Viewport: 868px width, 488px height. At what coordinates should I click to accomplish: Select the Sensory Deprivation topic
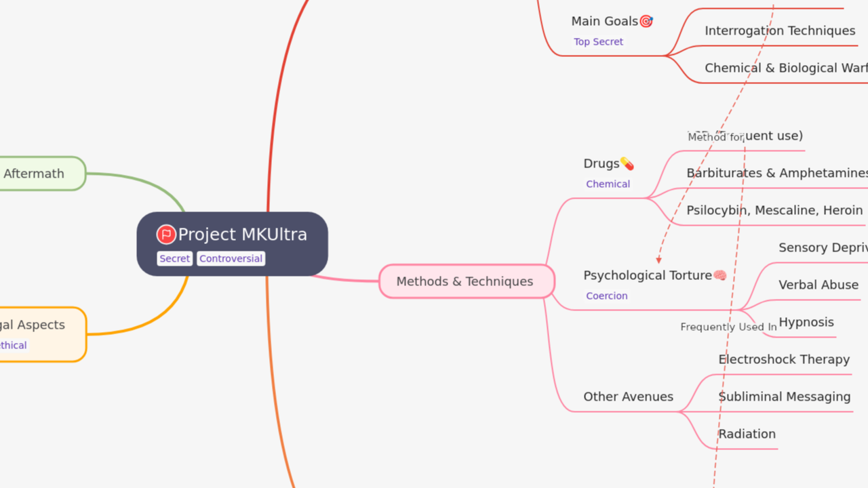(823, 247)
